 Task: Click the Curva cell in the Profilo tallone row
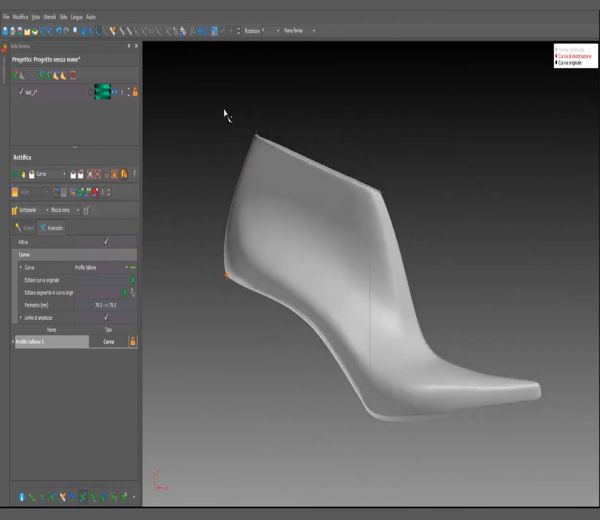click(109, 342)
